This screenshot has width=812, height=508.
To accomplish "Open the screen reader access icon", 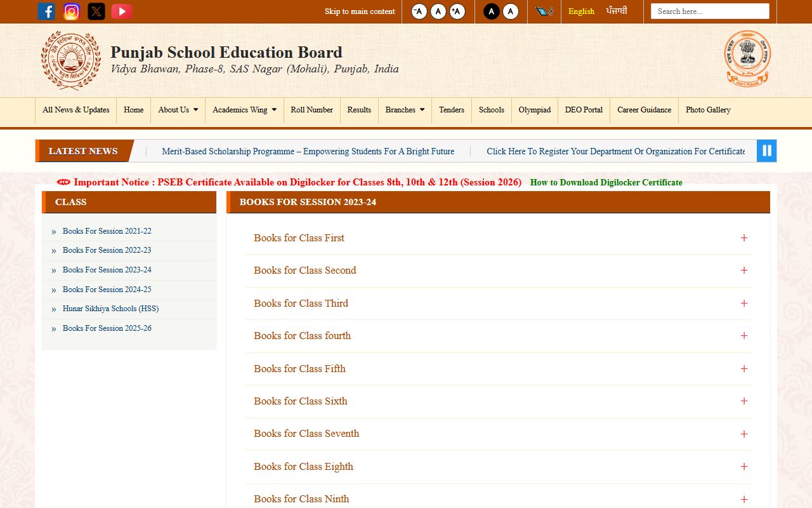I will pos(544,11).
